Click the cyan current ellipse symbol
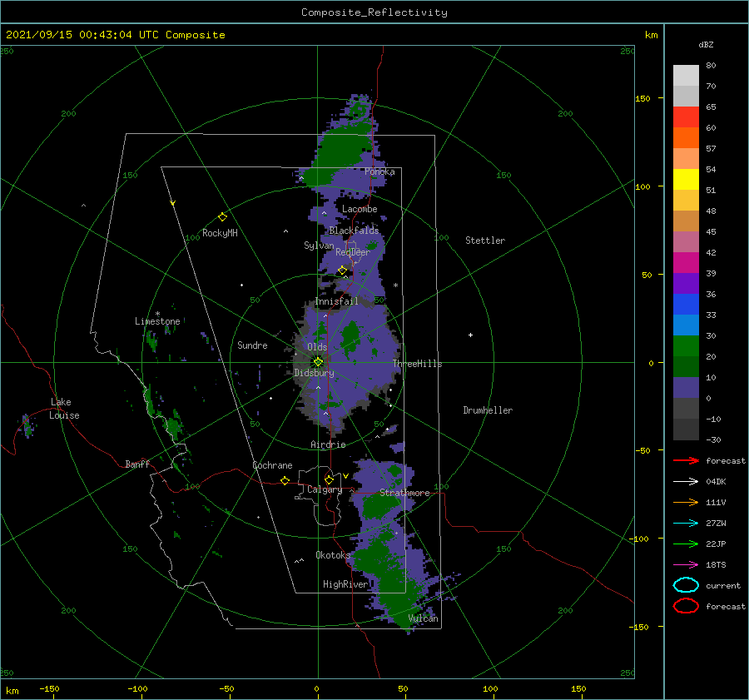Viewport: 749px width, 700px height. tap(686, 585)
